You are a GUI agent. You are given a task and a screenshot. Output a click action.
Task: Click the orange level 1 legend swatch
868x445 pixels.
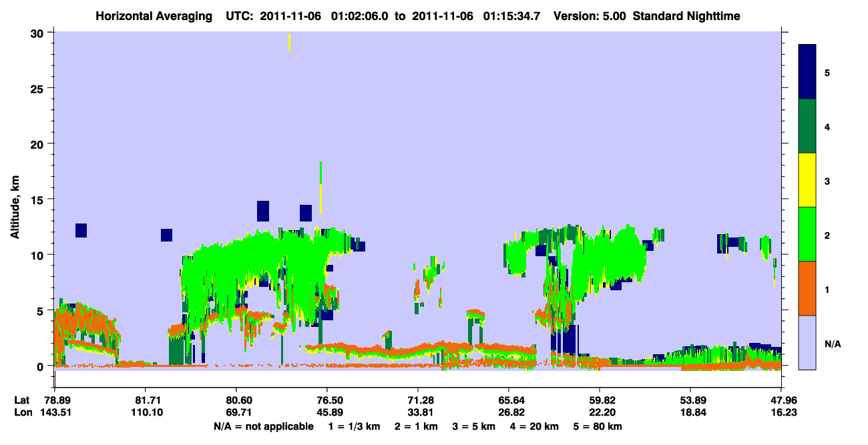807,288
